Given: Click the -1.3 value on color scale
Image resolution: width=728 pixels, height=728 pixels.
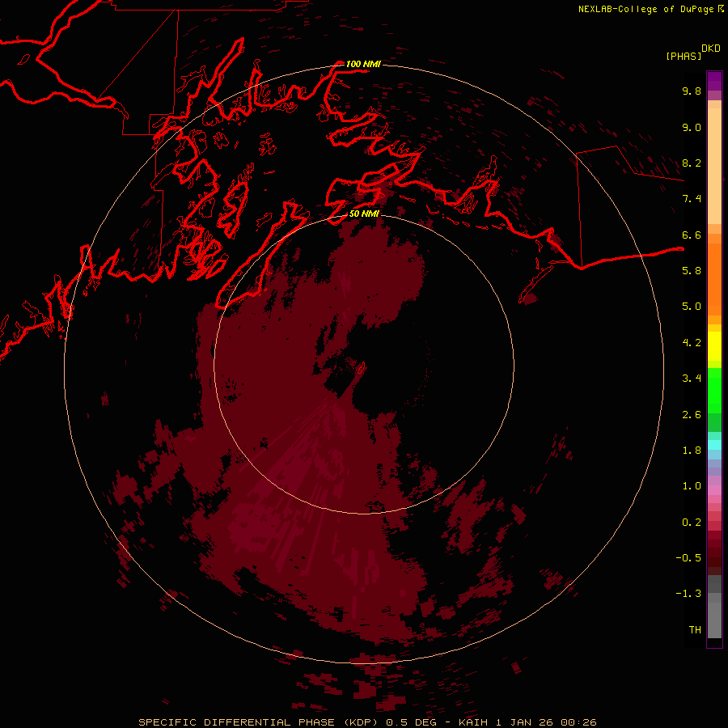Looking at the screenshot, I should [688, 594].
